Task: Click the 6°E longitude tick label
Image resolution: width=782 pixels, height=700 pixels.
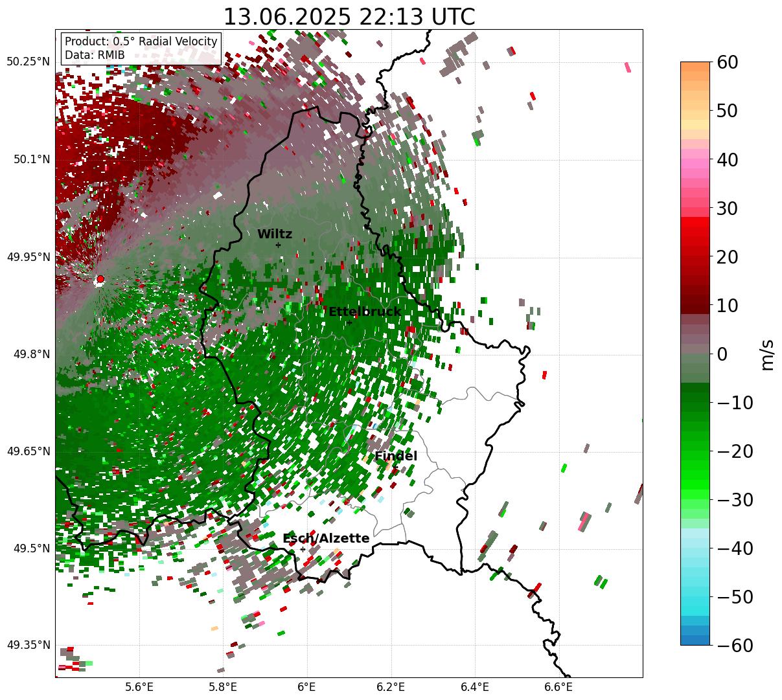Action: click(x=306, y=687)
